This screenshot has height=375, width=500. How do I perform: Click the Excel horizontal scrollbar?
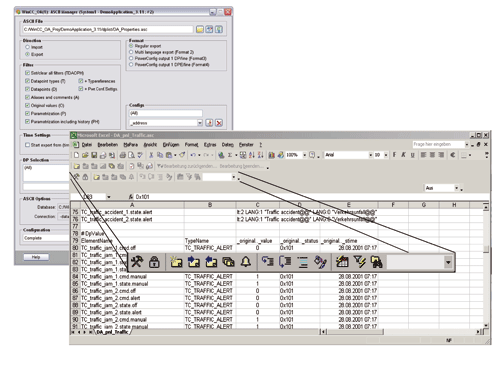coord(401,332)
